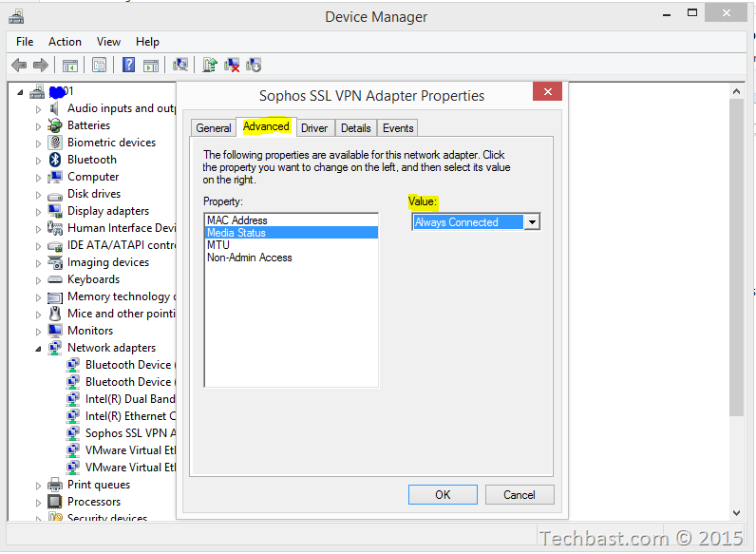
Task: Expand the Batteries tree node
Action: pyautogui.click(x=38, y=126)
